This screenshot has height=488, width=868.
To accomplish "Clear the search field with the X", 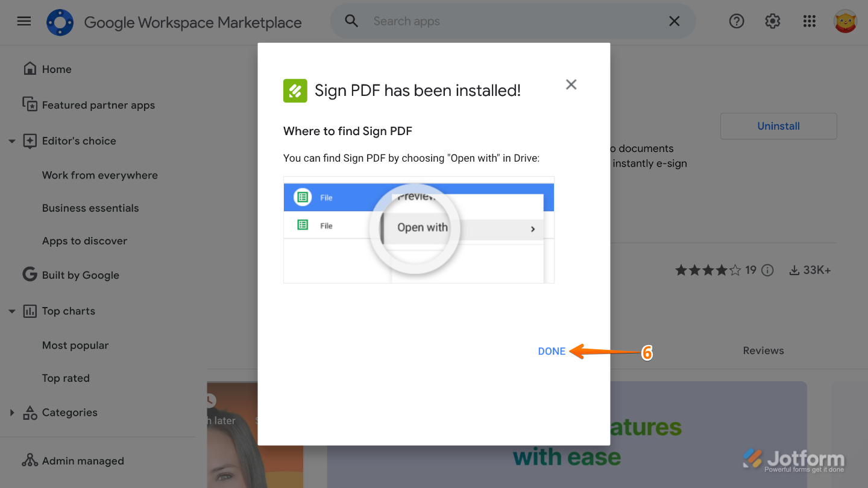I will coord(675,21).
